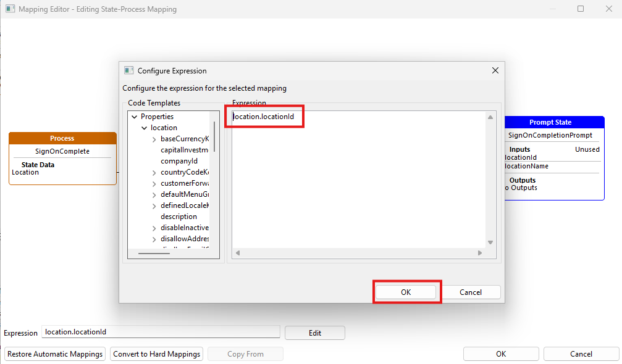The width and height of the screenshot is (622, 364).
Task: Click the scroll-down arrow beside the Expression box
Action: click(x=490, y=241)
